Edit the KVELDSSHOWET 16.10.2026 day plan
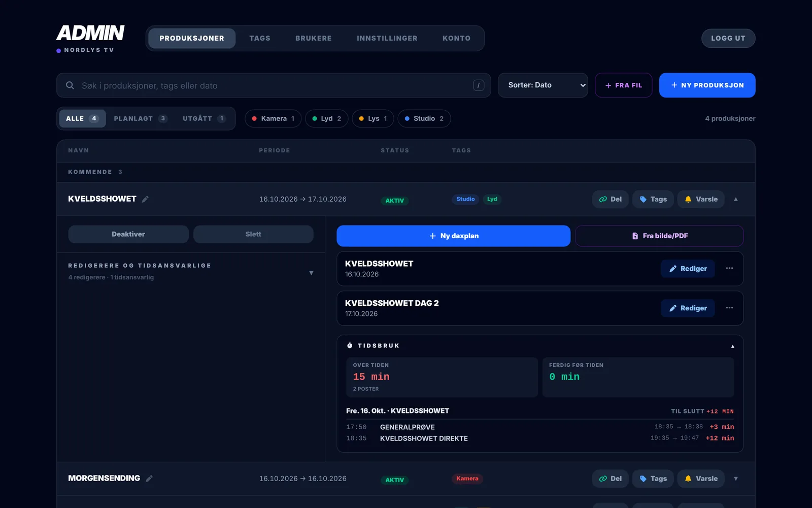The height and width of the screenshot is (508, 812). [x=688, y=268]
